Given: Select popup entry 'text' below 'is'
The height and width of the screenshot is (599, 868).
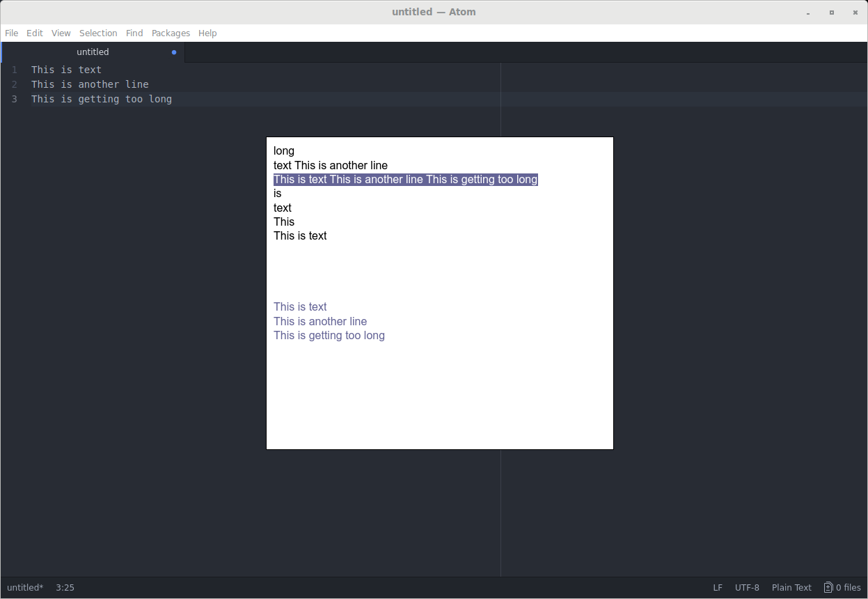Looking at the screenshot, I should 283,208.
